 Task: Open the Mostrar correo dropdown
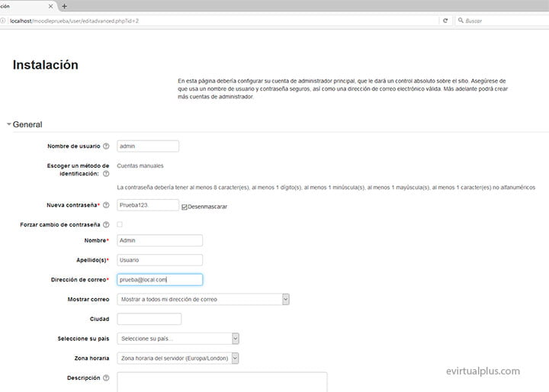click(x=203, y=300)
